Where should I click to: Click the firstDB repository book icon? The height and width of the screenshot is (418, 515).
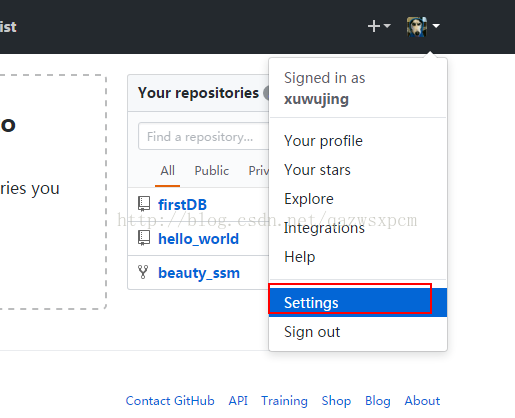[x=144, y=204]
